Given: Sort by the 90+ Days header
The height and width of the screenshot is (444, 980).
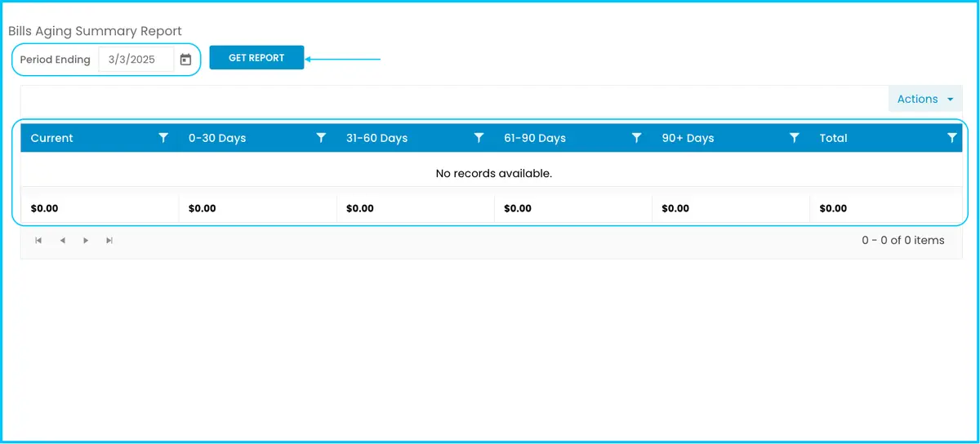Looking at the screenshot, I should pyautogui.click(x=688, y=138).
